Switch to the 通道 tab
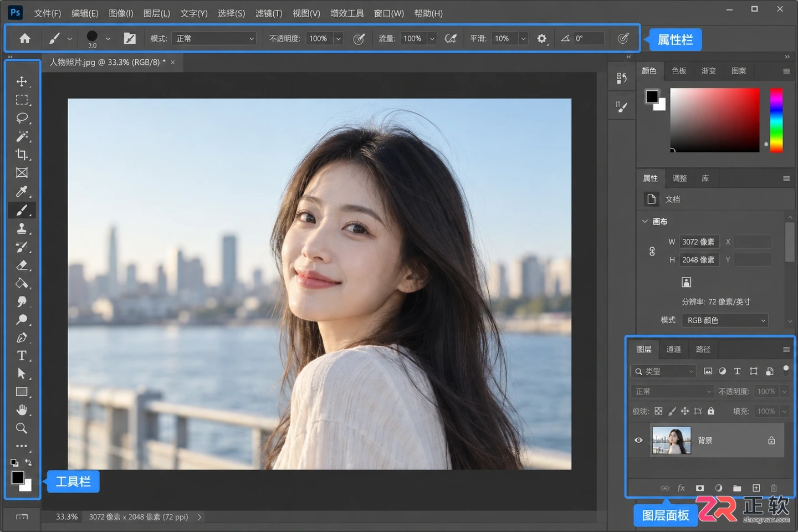Image resolution: width=798 pixels, height=532 pixels. [673, 349]
